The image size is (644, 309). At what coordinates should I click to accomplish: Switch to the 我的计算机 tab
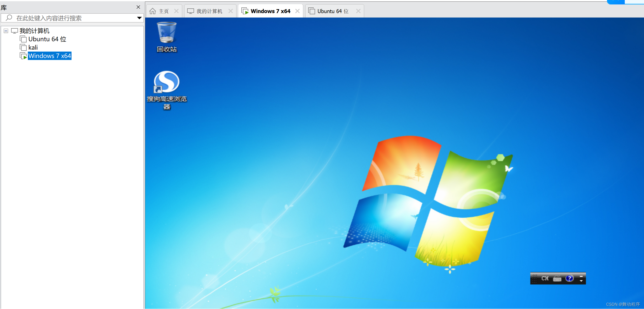pyautogui.click(x=209, y=11)
